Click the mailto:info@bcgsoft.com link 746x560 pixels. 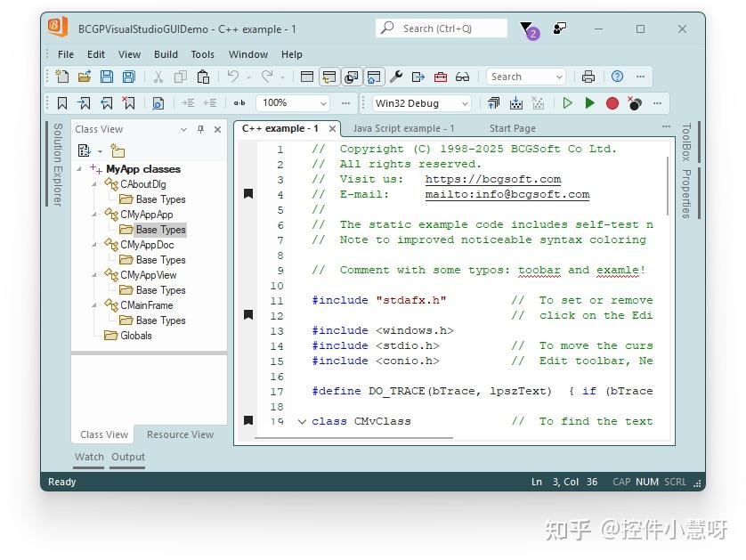tap(507, 194)
